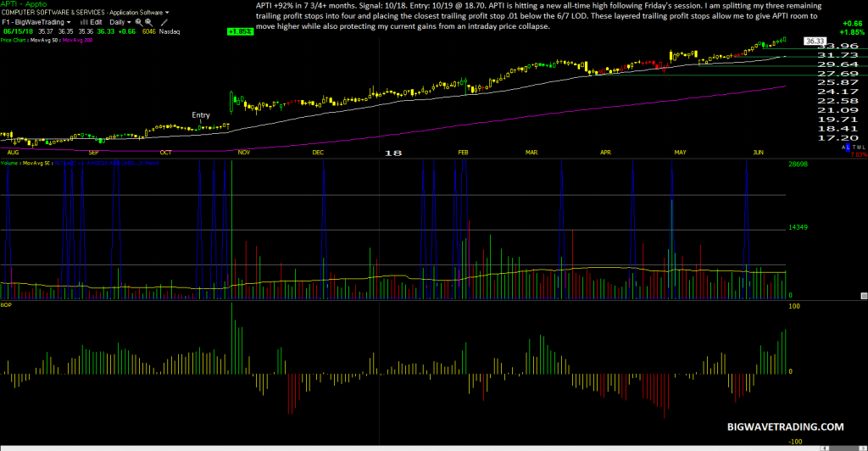Click the NOV month label on time axis

pyautogui.click(x=243, y=153)
